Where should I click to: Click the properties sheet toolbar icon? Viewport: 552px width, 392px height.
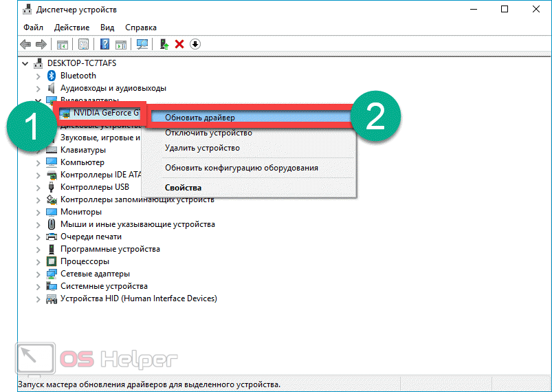click(83, 44)
